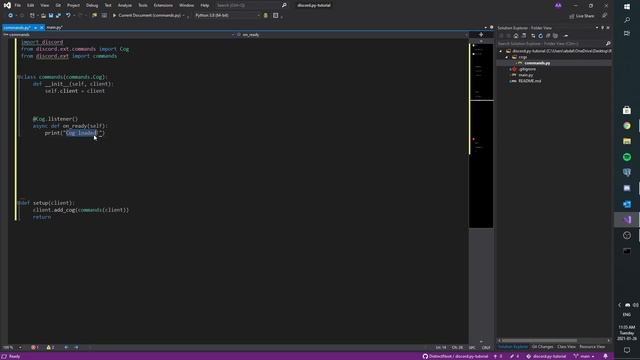This screenshot has width=640, height=360.
Task: Select main.py in Solution Explorer
Action: (x=526, y=75)
